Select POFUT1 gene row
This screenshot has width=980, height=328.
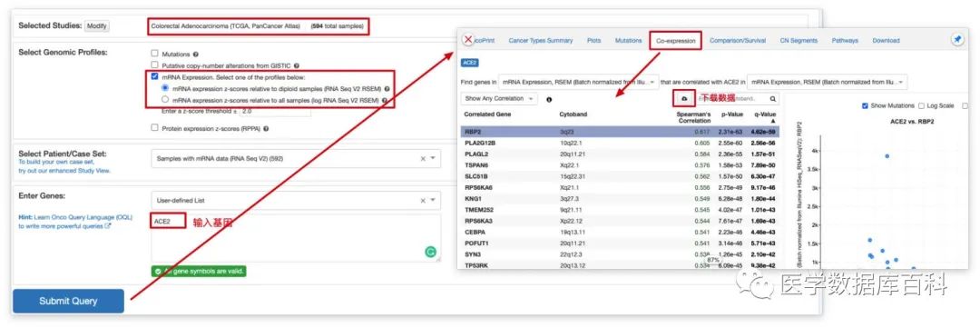620,243
